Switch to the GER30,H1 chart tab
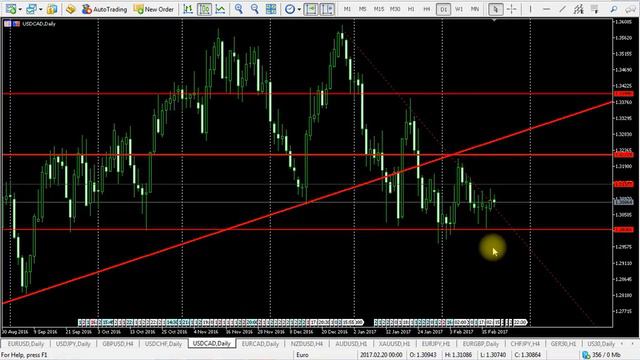The width and height of the screenshot is (640, 360). pyautogui.click(x=563, y=344)
